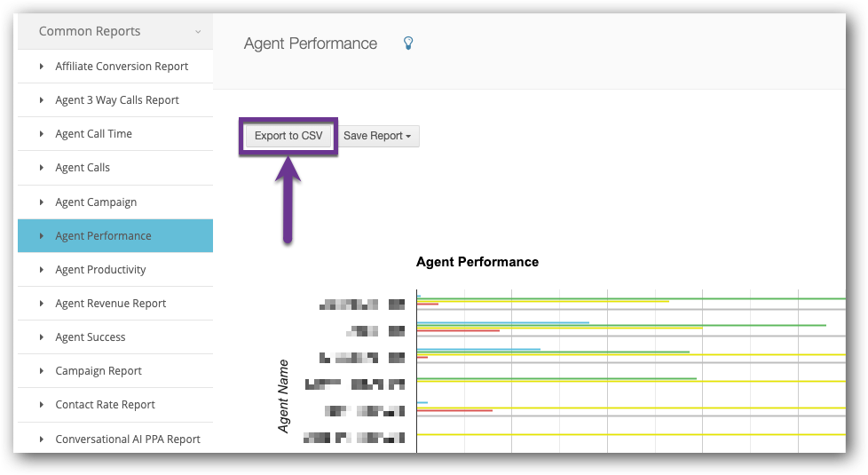Collapse the Common Reports section
The image size is (868, 475).
tap(115, 32)
